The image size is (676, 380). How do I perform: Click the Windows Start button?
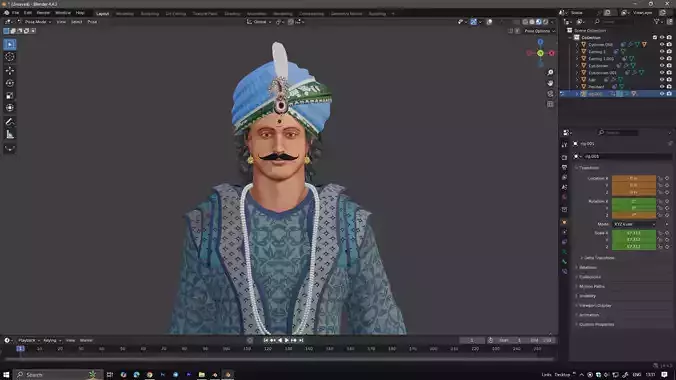coord(6,375)
